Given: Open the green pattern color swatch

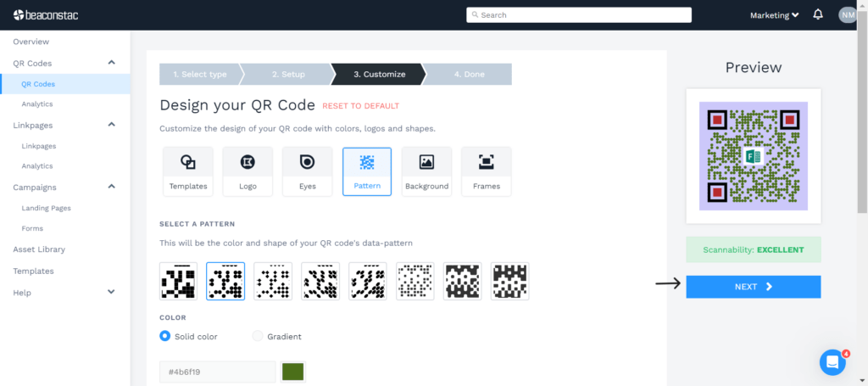Looking at the screenshot, I should tap(292, 372).
